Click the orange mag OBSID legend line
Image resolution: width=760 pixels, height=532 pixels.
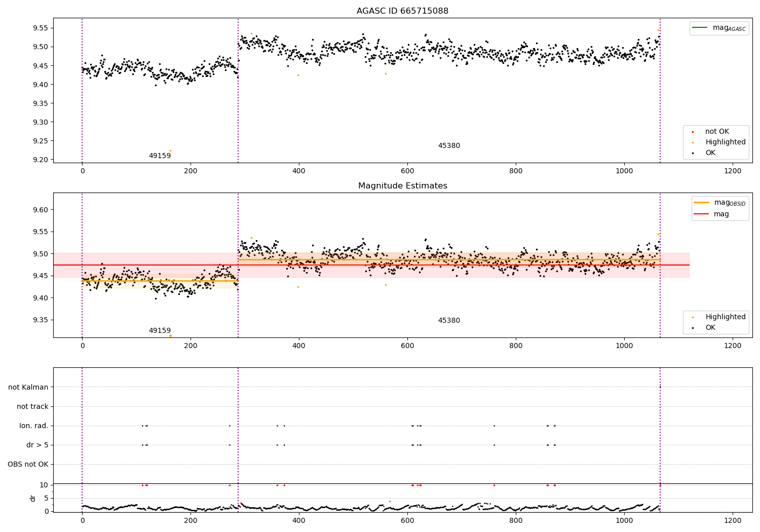tap(702, 202)
